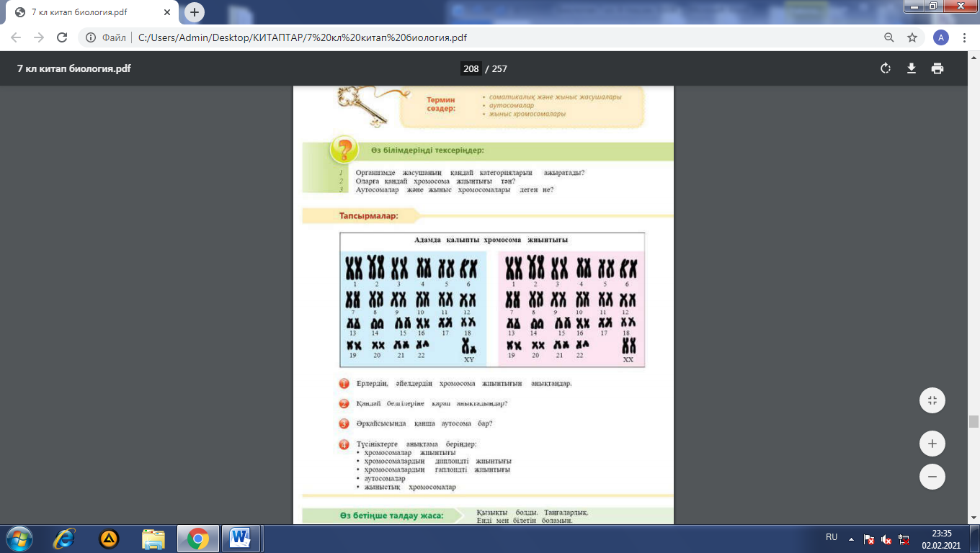Open a new browser tab
This screenshot has height=553, width=980.
pyautogui.click(x=195, y=12)
